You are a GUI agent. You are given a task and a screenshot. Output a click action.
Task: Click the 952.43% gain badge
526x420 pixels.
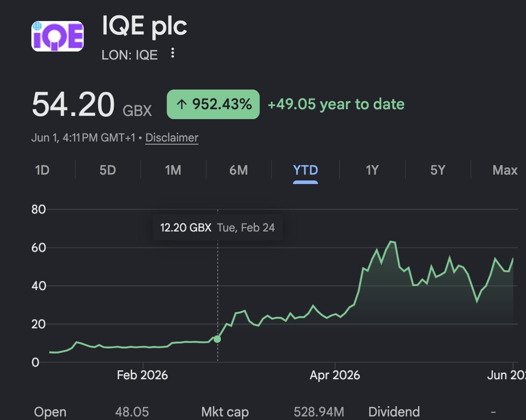[213, 104]
